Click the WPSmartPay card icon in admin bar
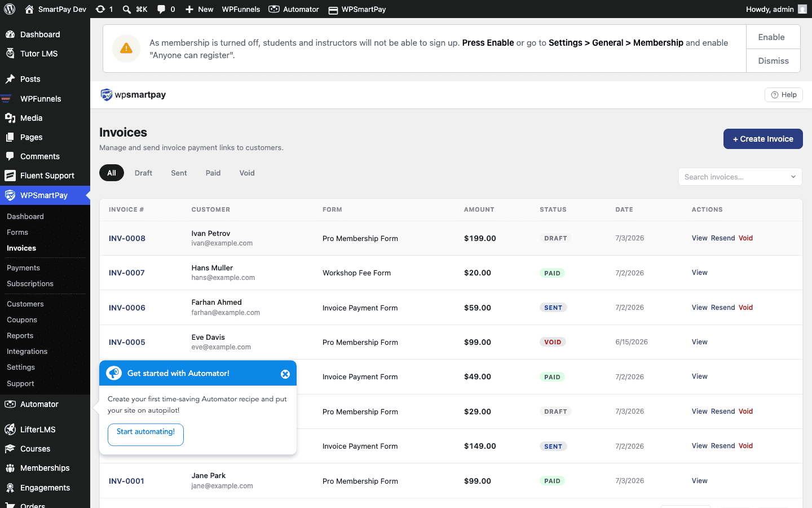 point(333,10)
